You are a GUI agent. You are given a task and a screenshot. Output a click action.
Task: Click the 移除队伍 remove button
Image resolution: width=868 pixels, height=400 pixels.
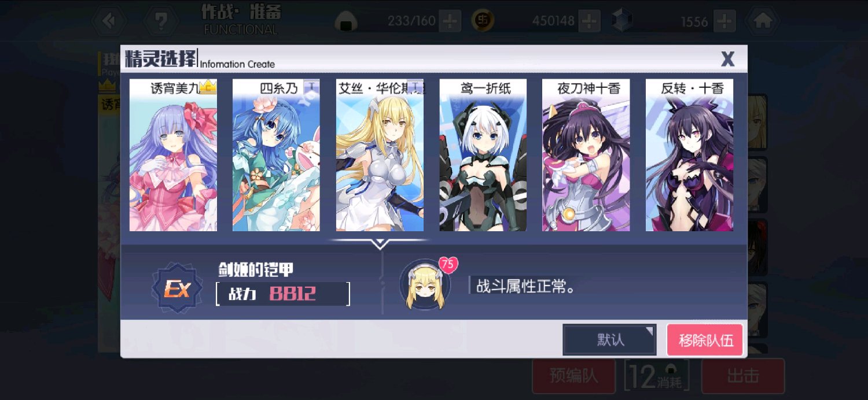click(705, 339)
